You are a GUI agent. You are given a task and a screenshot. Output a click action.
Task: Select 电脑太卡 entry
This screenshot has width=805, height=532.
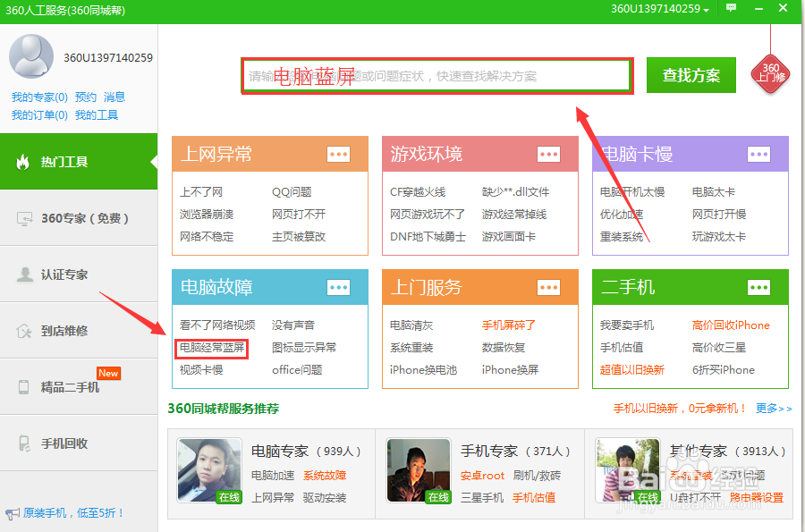coord(714,192)
